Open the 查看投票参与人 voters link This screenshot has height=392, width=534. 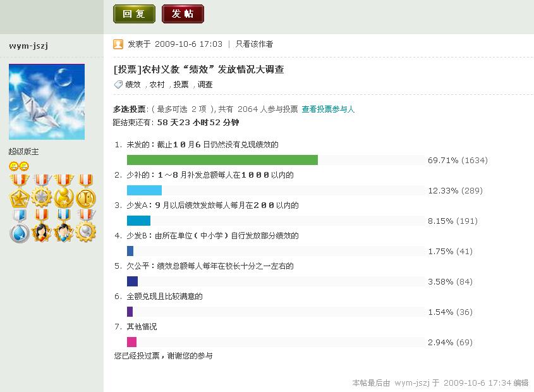point(328,109)
